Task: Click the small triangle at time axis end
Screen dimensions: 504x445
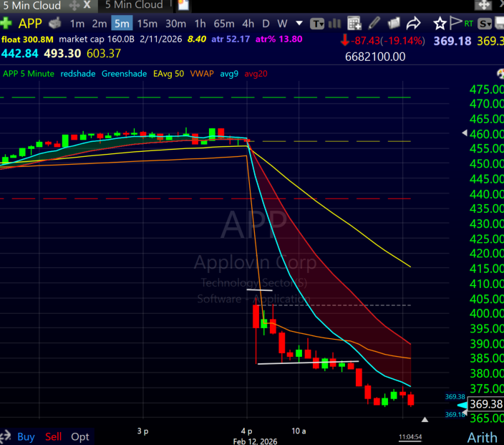Action: click(425, 420)
